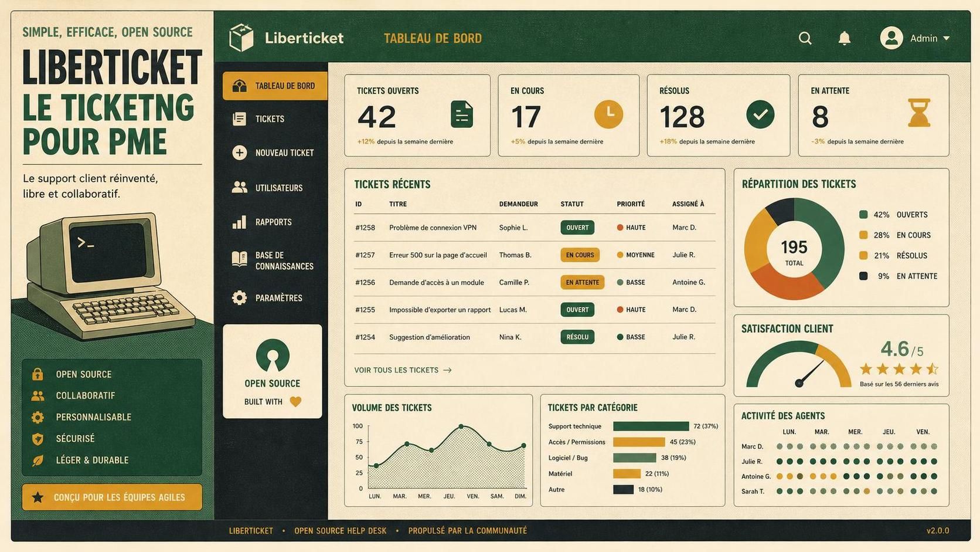Click Conçu pour les équipes agiles button
The image size is (980, 552).
click(x=112, y=497)
